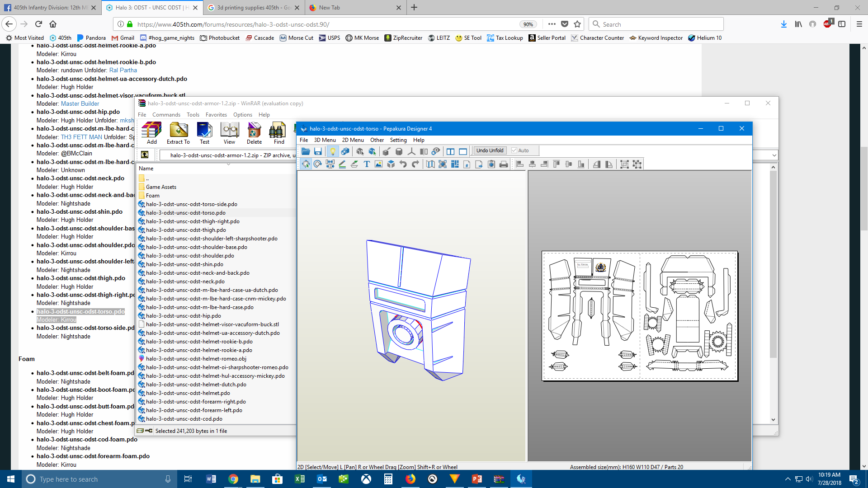Click WinRAR Extract To icon
Viewport: 868px width, 488px height.
click(178, 133)
